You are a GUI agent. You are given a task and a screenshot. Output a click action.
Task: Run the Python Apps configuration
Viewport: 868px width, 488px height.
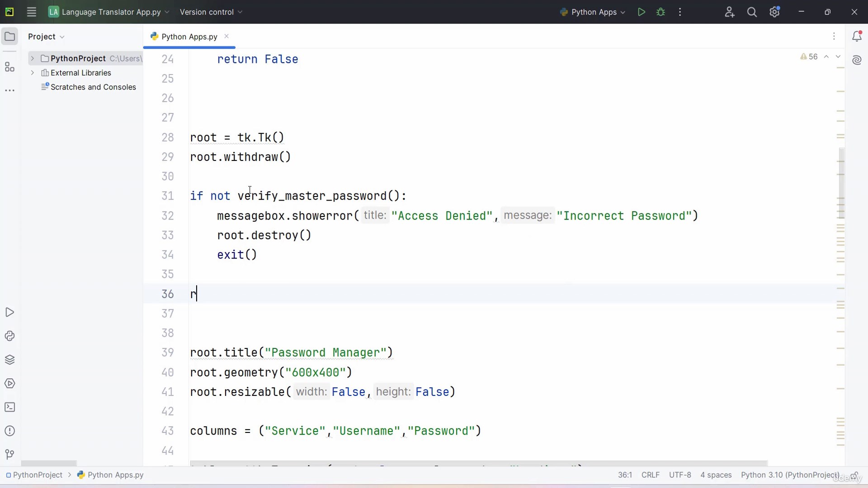(641, 12)
